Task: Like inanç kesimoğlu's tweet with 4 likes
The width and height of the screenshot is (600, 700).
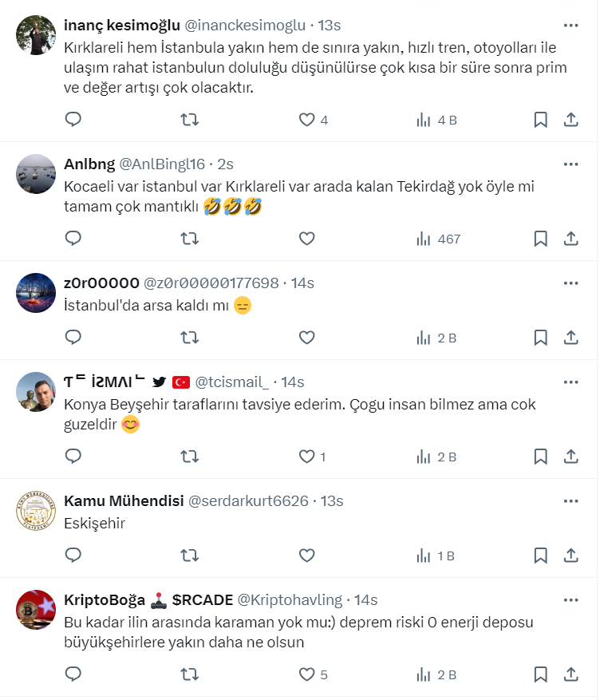Action: coord(307,120)
